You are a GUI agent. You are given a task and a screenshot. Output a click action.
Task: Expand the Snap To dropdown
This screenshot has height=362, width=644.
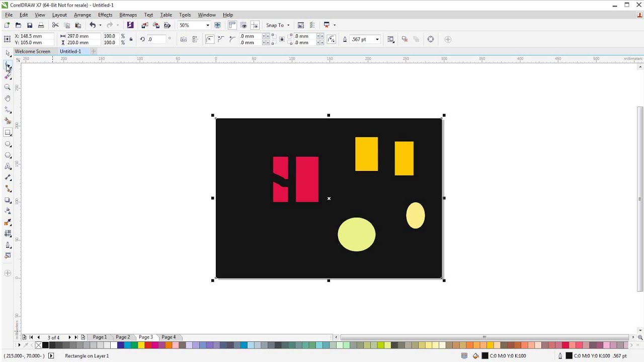tap(288, 25)
